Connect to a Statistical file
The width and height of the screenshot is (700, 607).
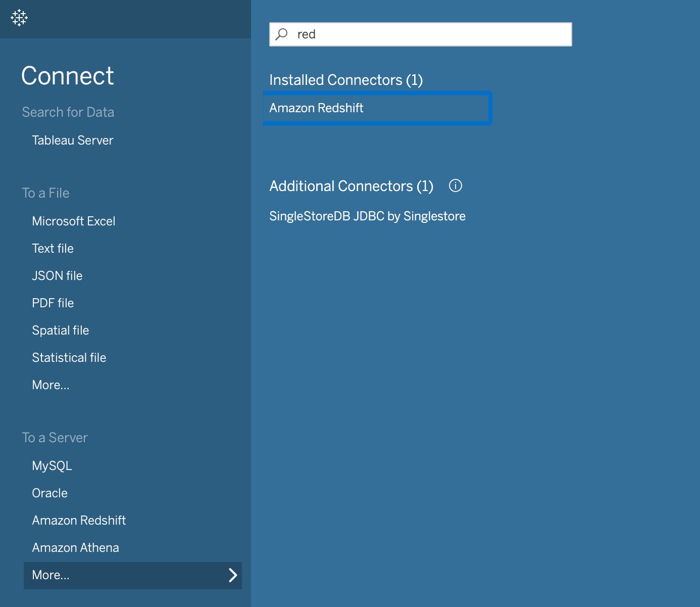click(69, 357)
